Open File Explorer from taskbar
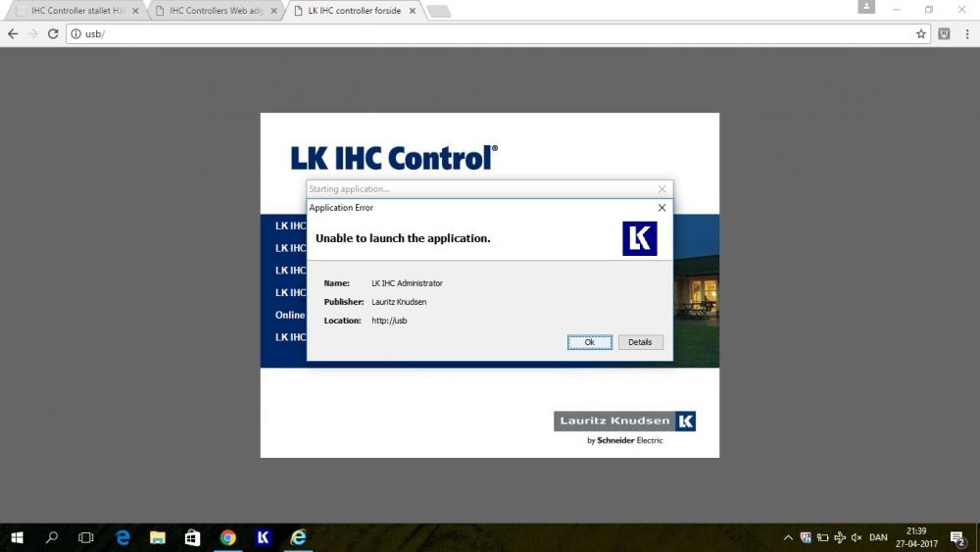The image size is (980, 552). pyautogui.click(x=157, y=537)
